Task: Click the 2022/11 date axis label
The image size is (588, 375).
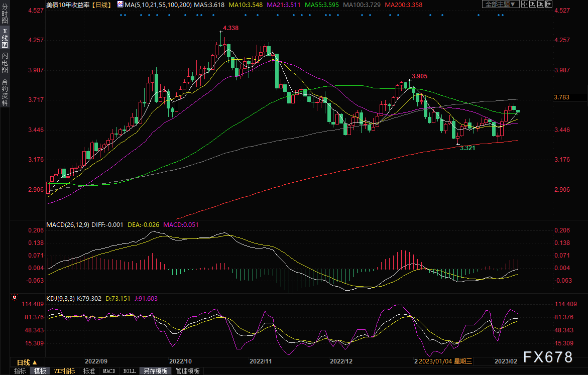Action: 261,361
